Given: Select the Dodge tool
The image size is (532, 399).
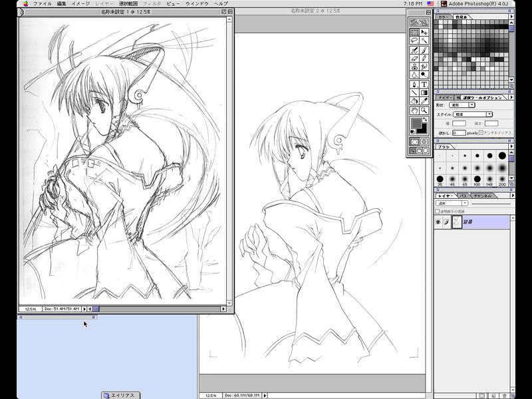Looking at the screenshot, I should coord(424,74).
